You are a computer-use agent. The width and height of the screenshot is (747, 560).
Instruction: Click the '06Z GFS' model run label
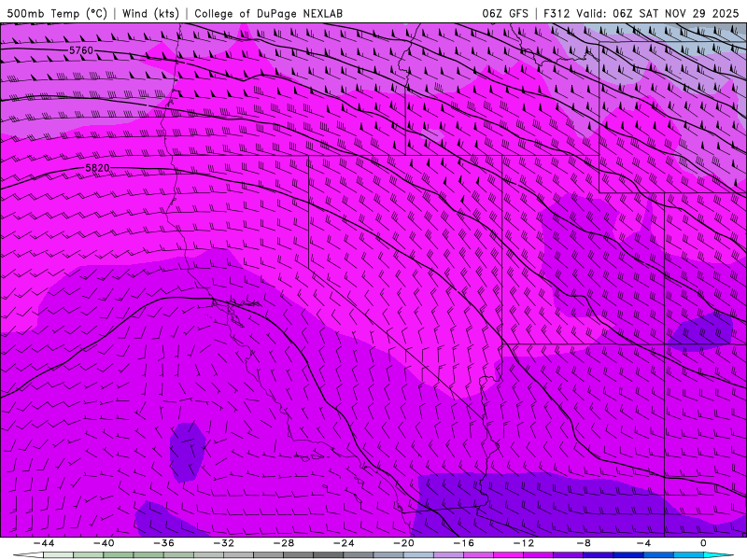pyautogui.click(x=505, y=13)
